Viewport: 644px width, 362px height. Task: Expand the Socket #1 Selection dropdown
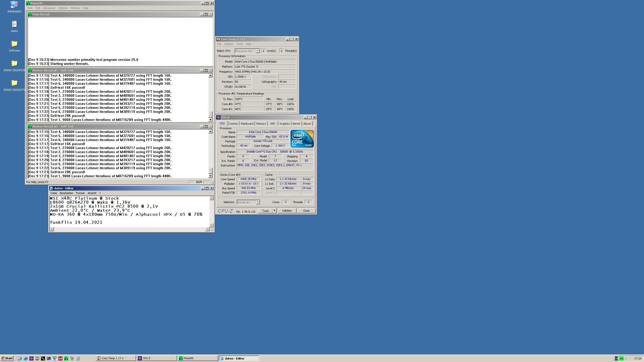(258, 202)
